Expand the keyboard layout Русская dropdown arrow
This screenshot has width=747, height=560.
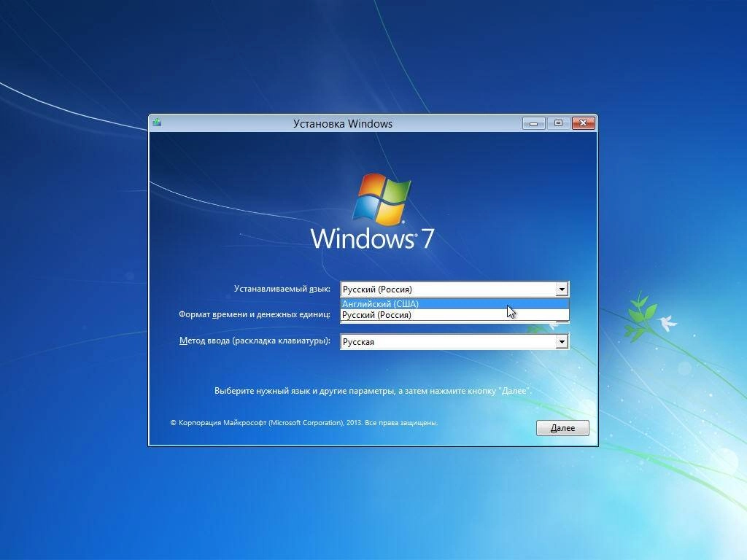(x=562, y=341)
